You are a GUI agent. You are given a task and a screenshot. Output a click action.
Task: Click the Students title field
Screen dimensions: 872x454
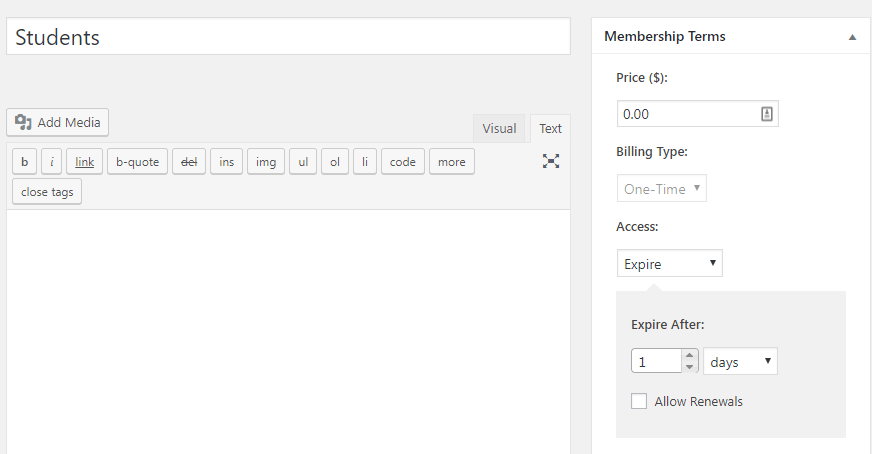(x=288, y=37)
